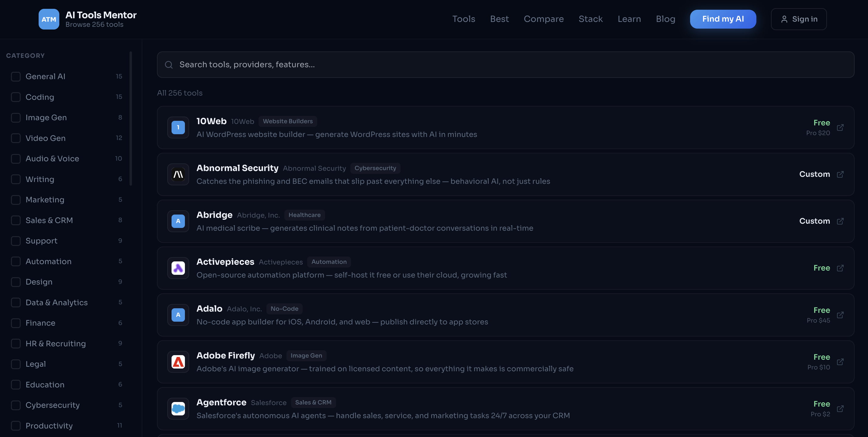Open Agentforce via its external link icon

(841, 409)
